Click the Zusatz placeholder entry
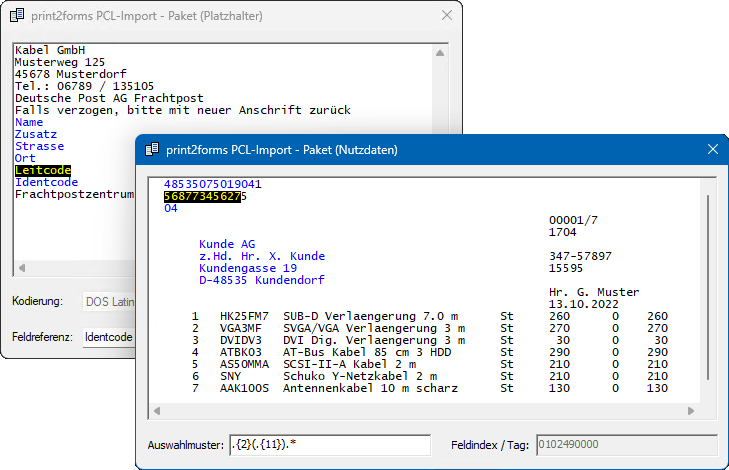This screenshot has width=729, height=470. point(36,134)
